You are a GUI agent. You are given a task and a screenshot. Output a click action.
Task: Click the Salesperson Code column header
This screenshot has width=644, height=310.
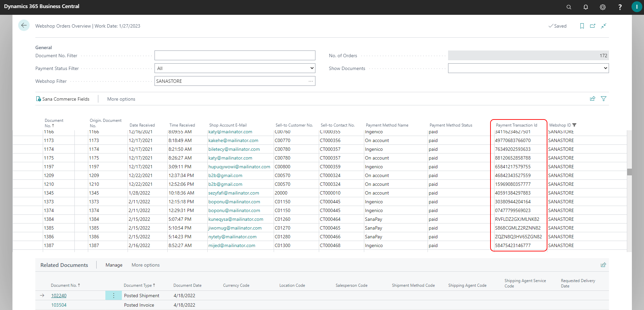tap(351, 285)
